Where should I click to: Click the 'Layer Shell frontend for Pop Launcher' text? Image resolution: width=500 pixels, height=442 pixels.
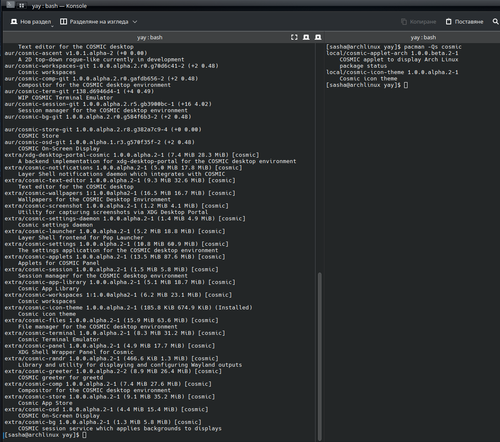pyautogui.click(x=81, y=238)
